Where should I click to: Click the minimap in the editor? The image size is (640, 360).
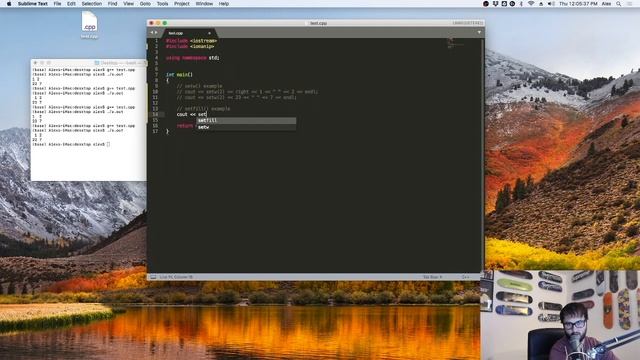pyautogui.click(x=455, y=43)
